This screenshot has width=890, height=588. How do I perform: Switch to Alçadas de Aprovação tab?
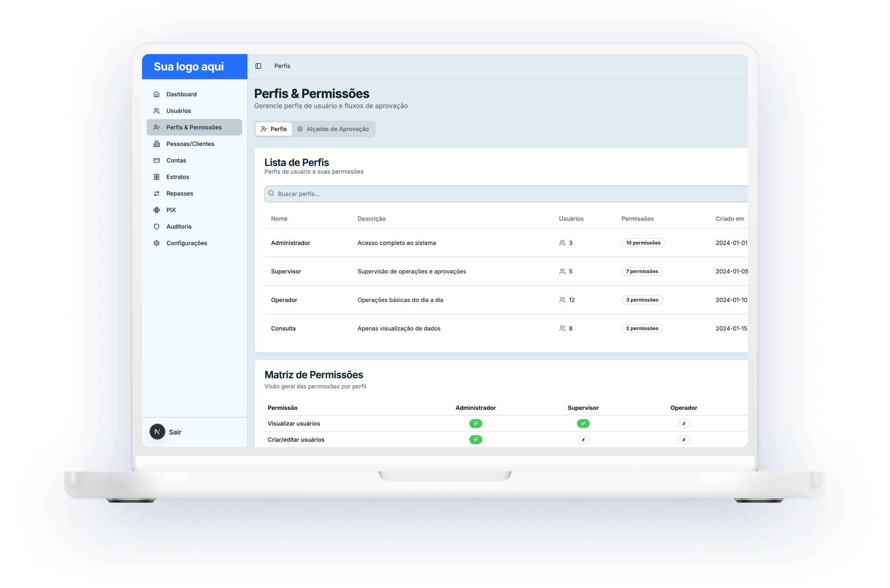click(333, 129)
